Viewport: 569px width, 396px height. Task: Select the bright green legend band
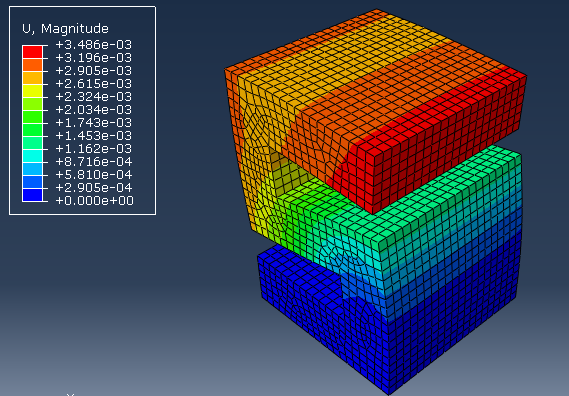coord(32,117)
